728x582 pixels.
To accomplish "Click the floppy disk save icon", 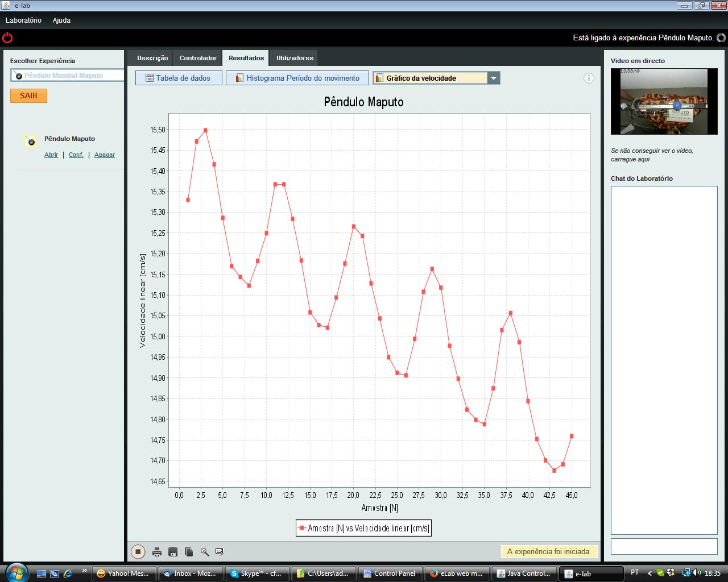I will tap(173, 552).
